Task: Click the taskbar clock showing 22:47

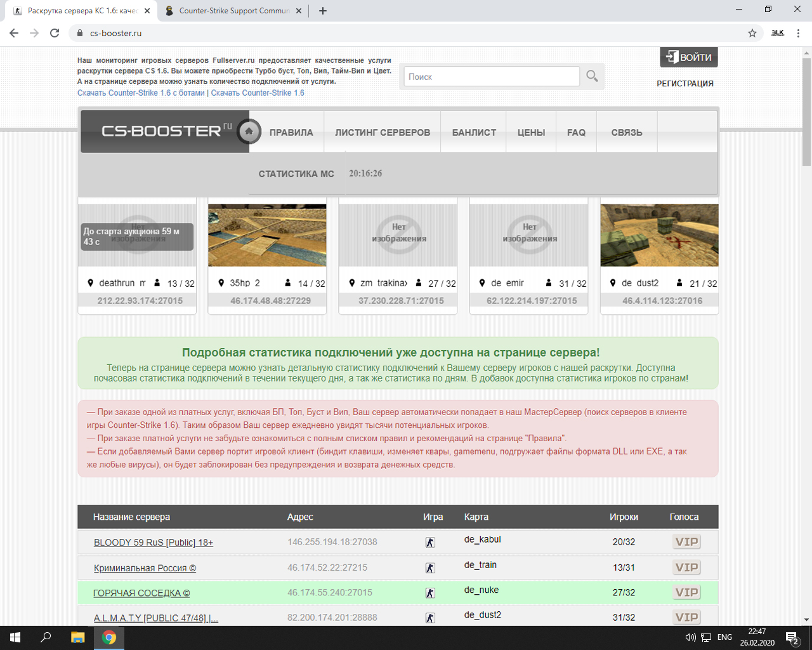Action: coord(757,637)
